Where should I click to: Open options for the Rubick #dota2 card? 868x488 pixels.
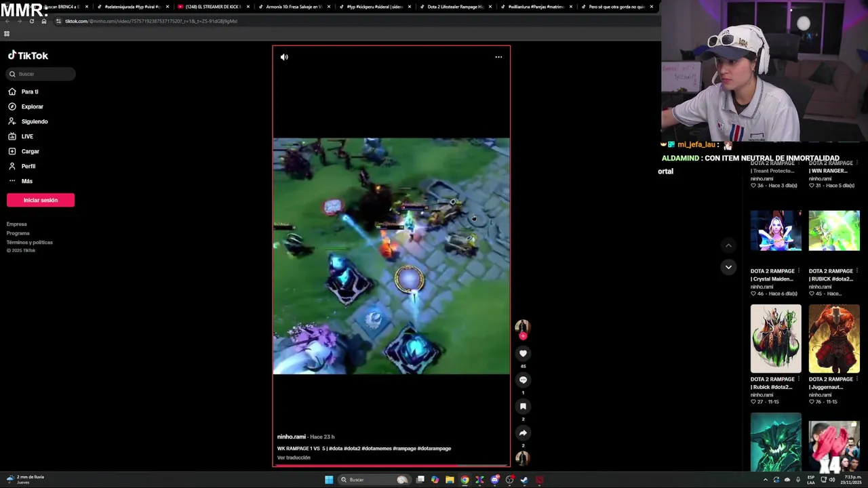click(798, 380)
